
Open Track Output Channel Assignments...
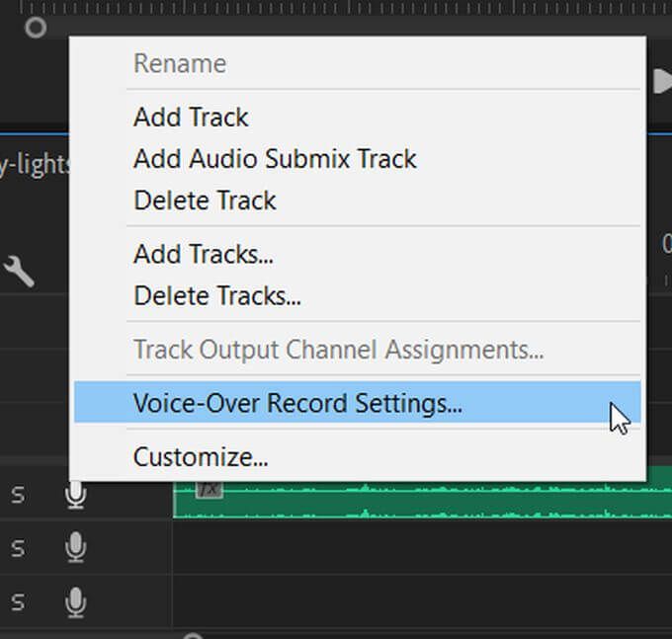pyautogui.click(x=358, y=350)
